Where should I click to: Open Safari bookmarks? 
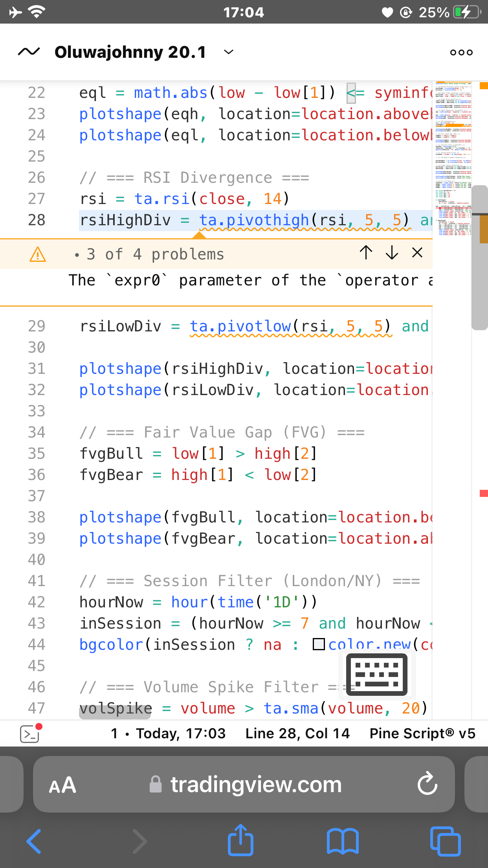click(343, 841)
